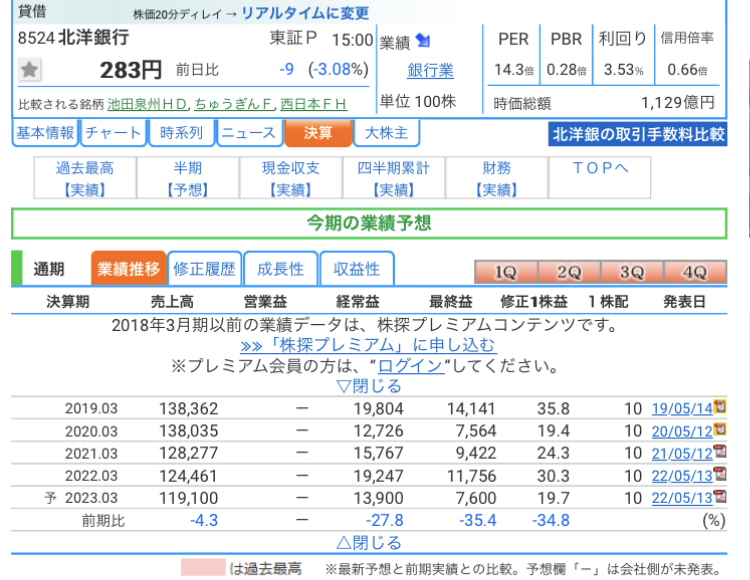Screen dimensions: 750x580
Task: Switch to the 収益性 sub-tab
Action: (x=357, y=269)
